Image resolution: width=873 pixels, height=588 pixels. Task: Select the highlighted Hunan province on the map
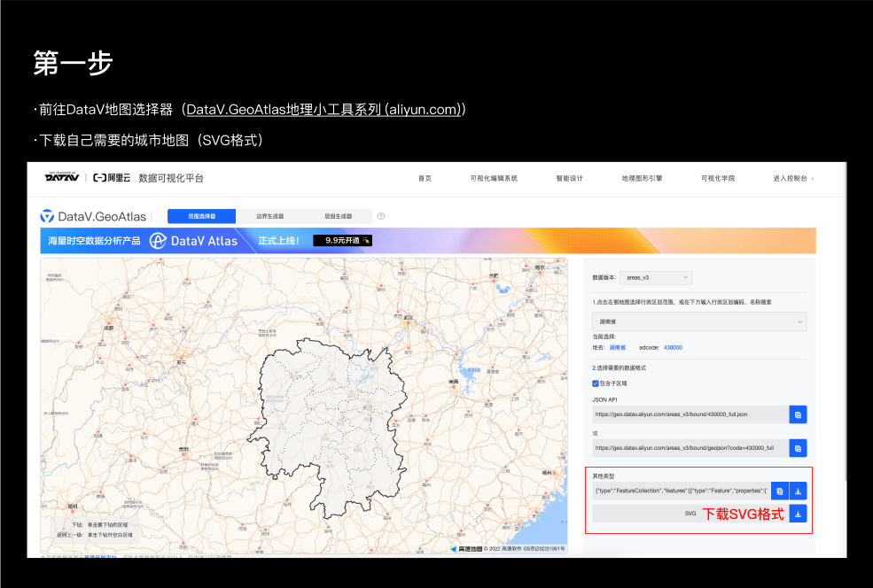(329, 427)
